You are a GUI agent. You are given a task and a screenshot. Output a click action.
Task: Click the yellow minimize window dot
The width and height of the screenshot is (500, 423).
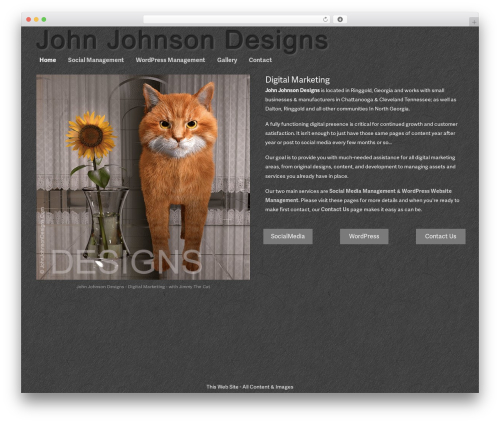coord(36,19)
